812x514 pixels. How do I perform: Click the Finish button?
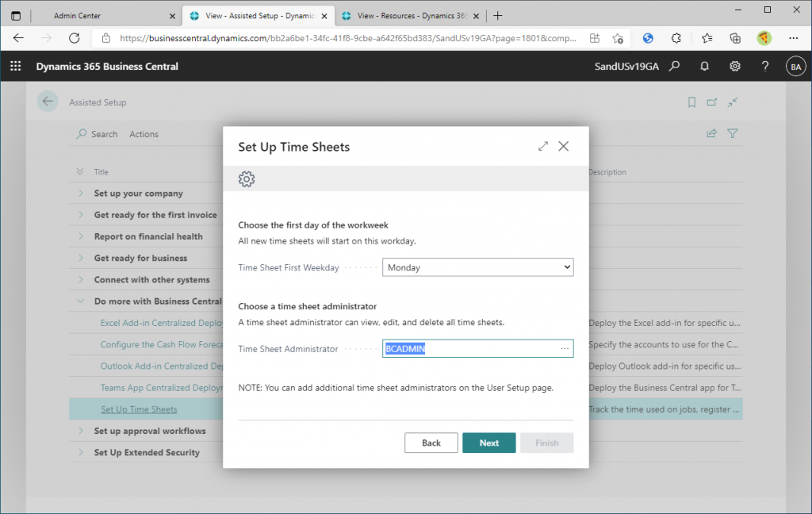[x=547, y=443]
